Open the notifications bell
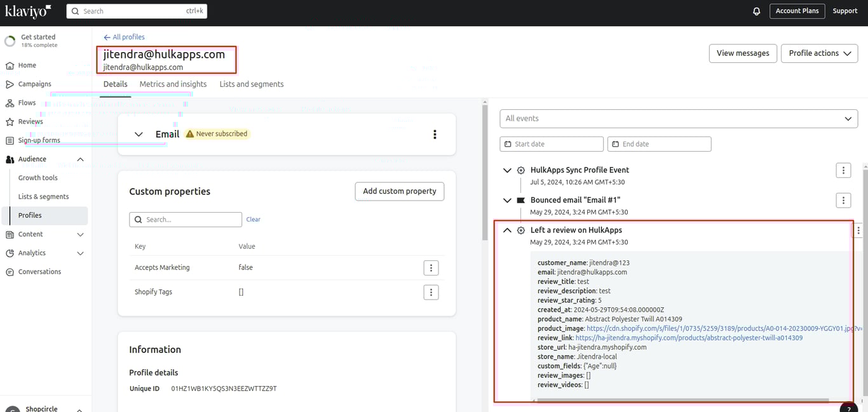 click(x=756, y=11)
